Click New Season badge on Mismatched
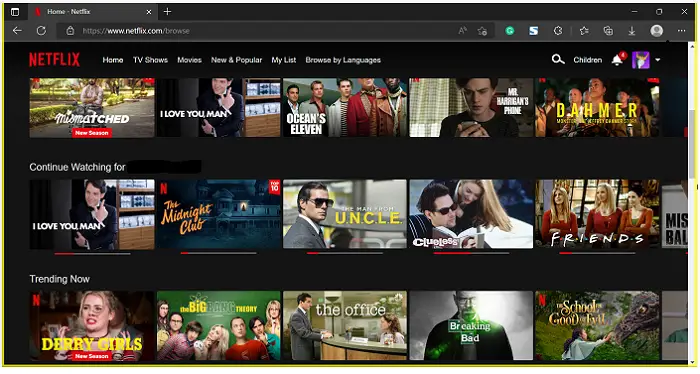The height and width of the screenshot is (374, 700). tap(92, 133)
